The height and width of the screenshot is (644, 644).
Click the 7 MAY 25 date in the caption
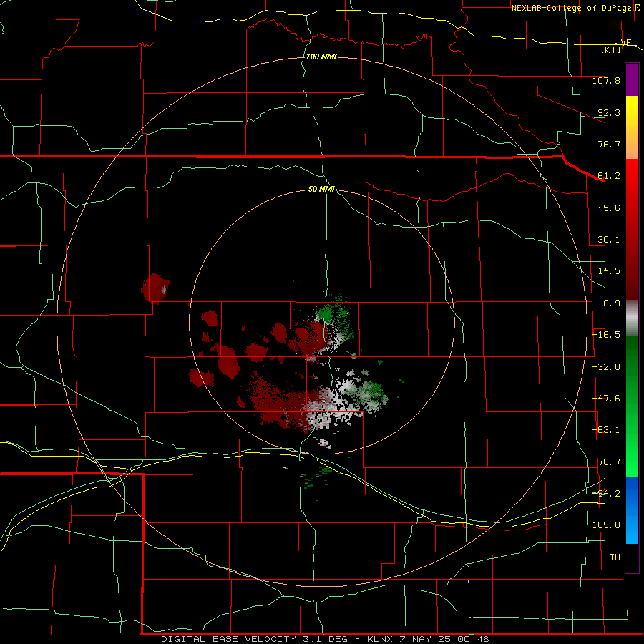pyautogui.click(x=425, y=639)
